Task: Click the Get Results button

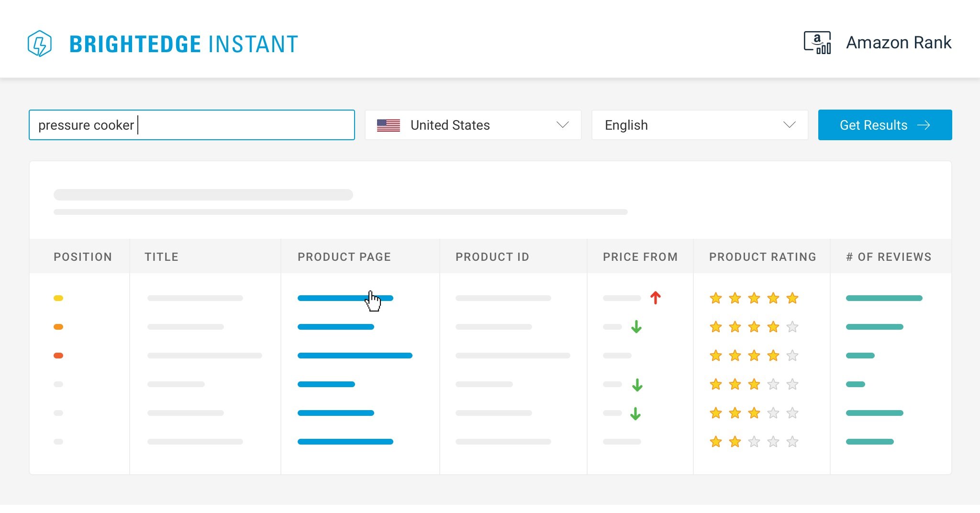Action: tap(885, 125)
